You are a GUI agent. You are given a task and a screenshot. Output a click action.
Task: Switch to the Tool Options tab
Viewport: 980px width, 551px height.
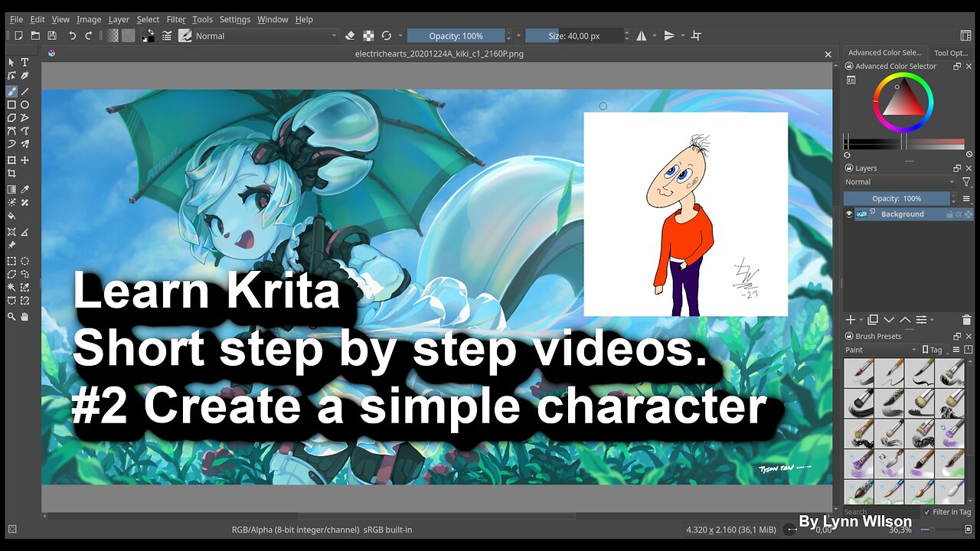(x=951, y=53)
